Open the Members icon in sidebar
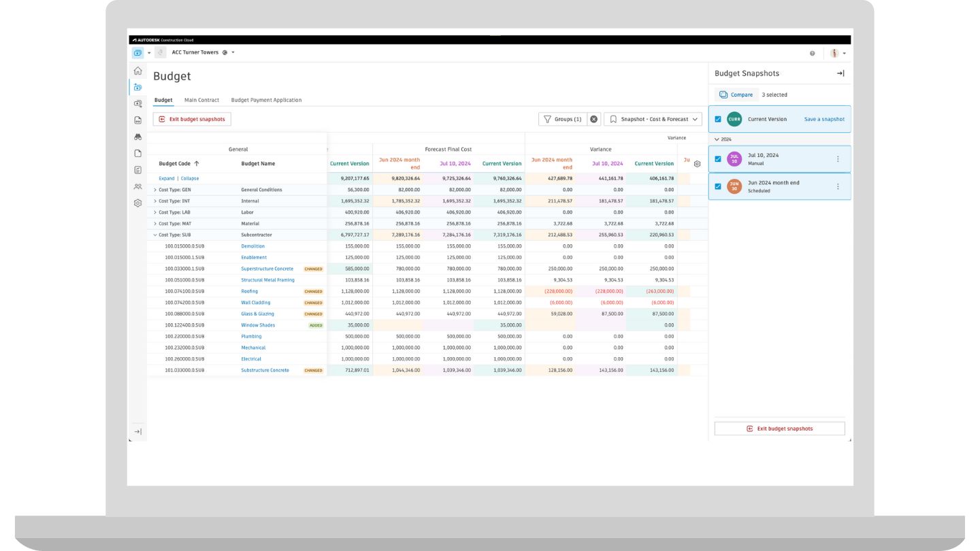 [137, 186]
